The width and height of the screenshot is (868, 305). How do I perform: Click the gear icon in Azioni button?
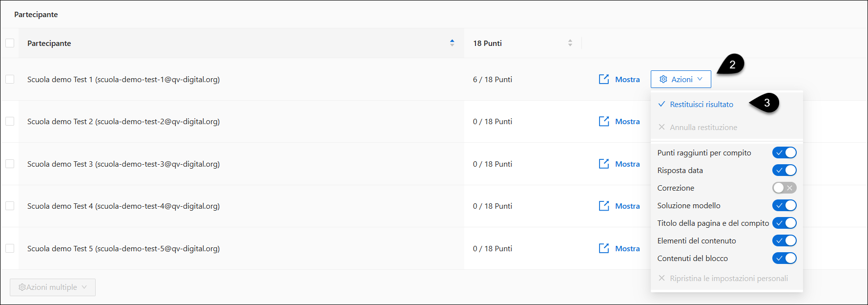click(x=663, y=79)
